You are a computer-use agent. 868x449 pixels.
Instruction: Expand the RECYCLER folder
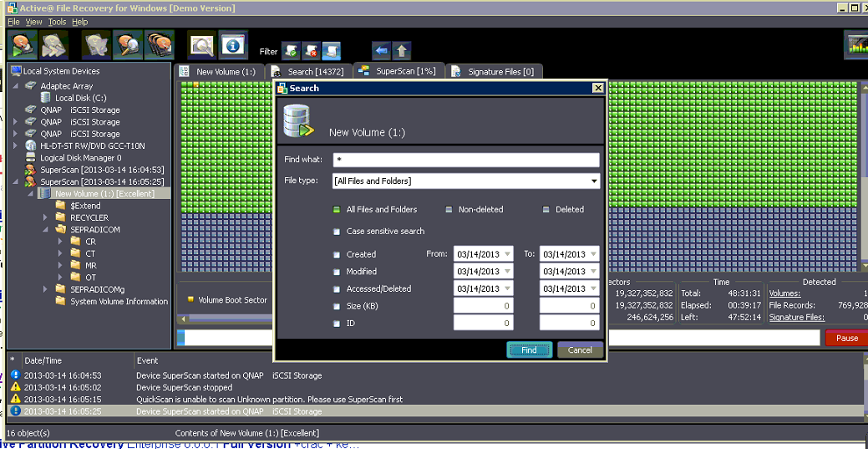point(45,218)
